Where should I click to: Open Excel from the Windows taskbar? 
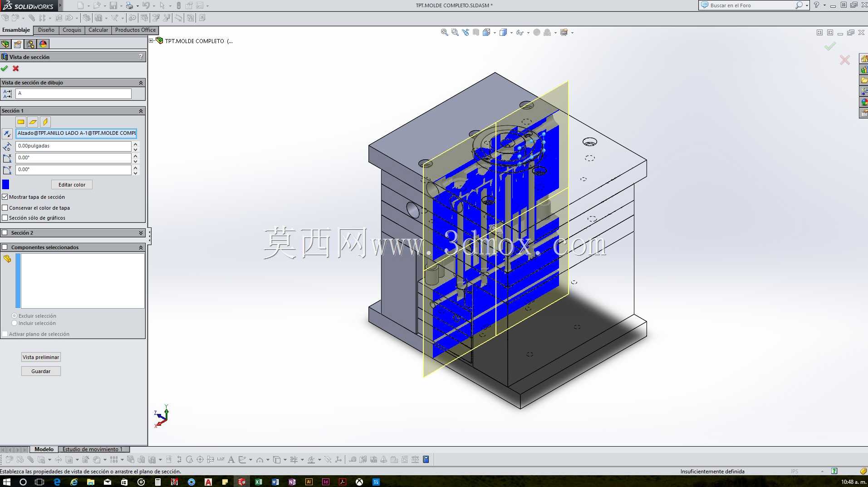coord(259,482)
